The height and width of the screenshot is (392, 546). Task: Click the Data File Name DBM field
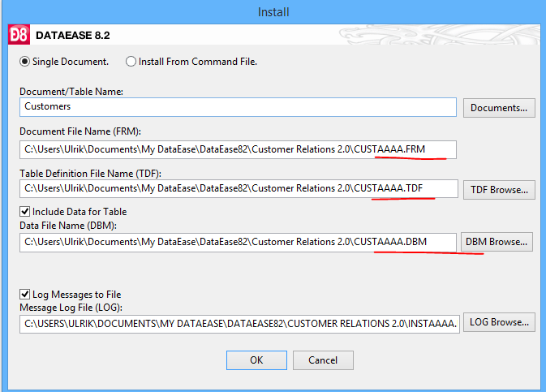[x=239, y=242]
